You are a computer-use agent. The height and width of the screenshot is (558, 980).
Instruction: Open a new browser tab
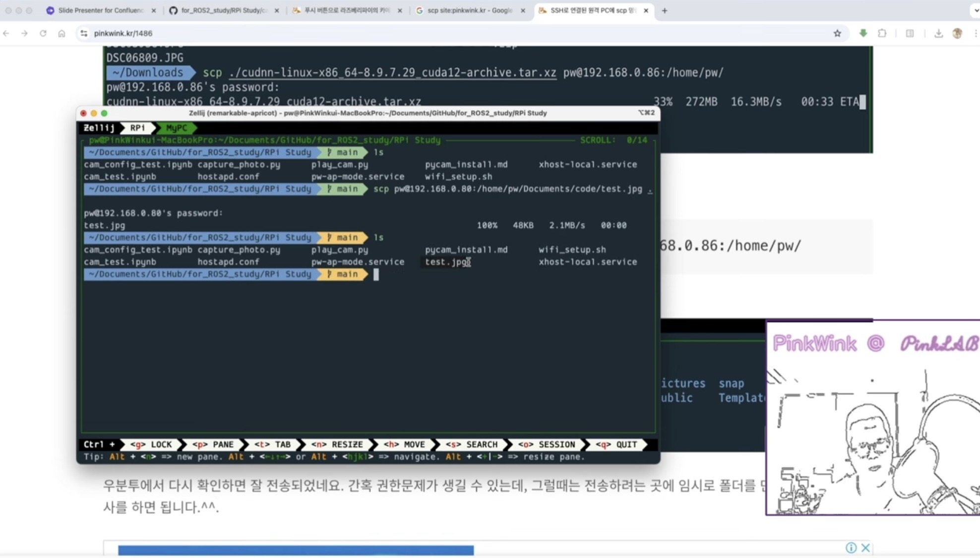click(x=664, y=10)
